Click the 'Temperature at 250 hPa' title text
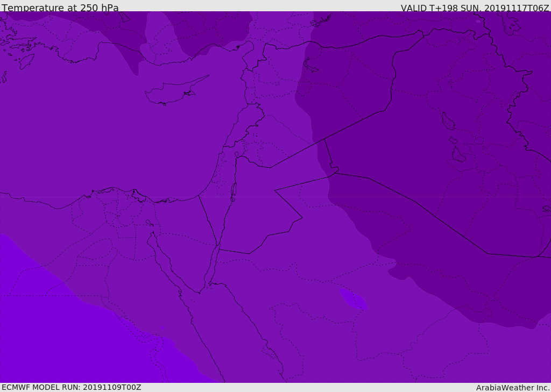551x392 pixels. pyautogui.click(x=60, y=8)
